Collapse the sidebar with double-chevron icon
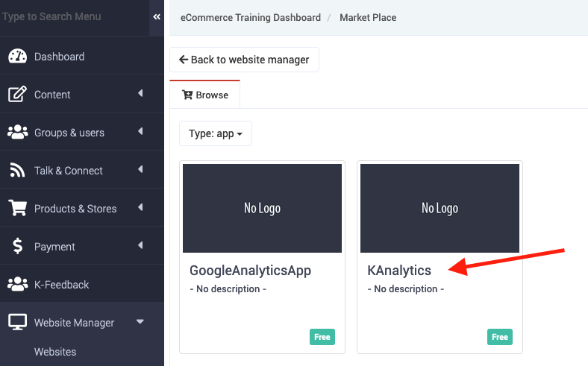This screenshot has width=588, height=366. click(x=157, y=17)
